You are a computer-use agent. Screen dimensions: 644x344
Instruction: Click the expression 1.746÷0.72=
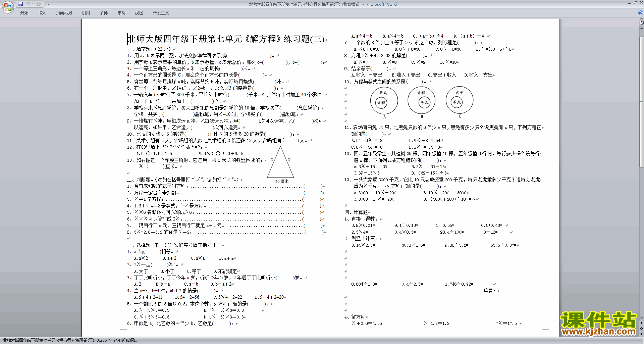click(459, 284)
